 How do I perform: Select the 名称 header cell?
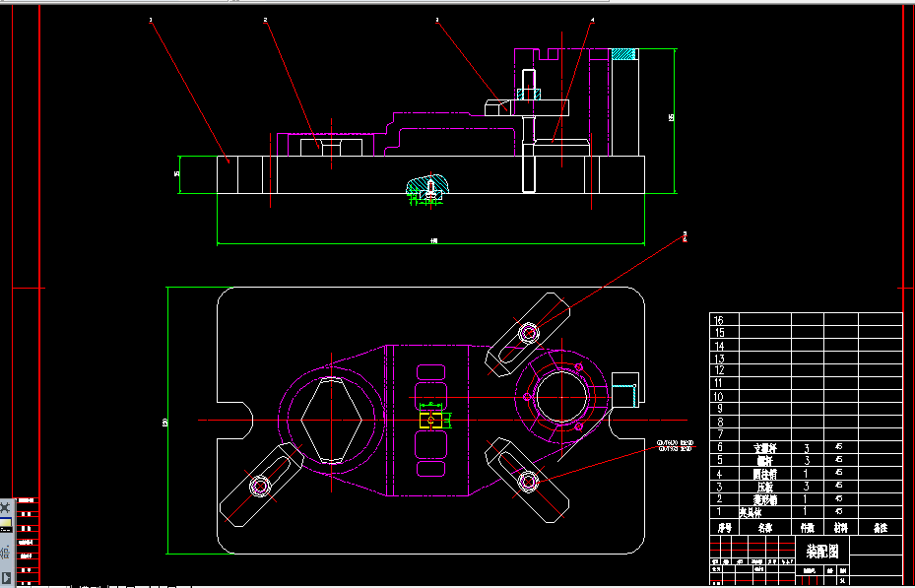pos(765,528)
